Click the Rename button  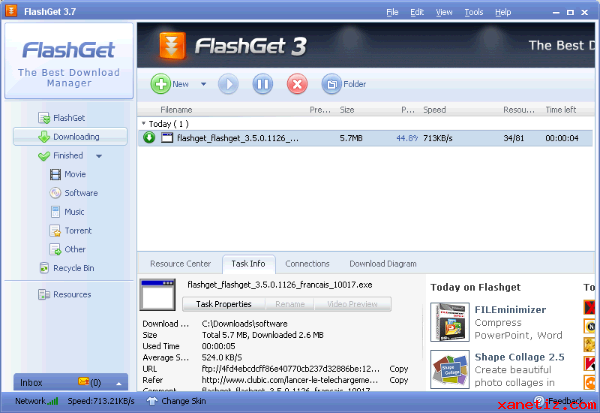pos(290,304)
